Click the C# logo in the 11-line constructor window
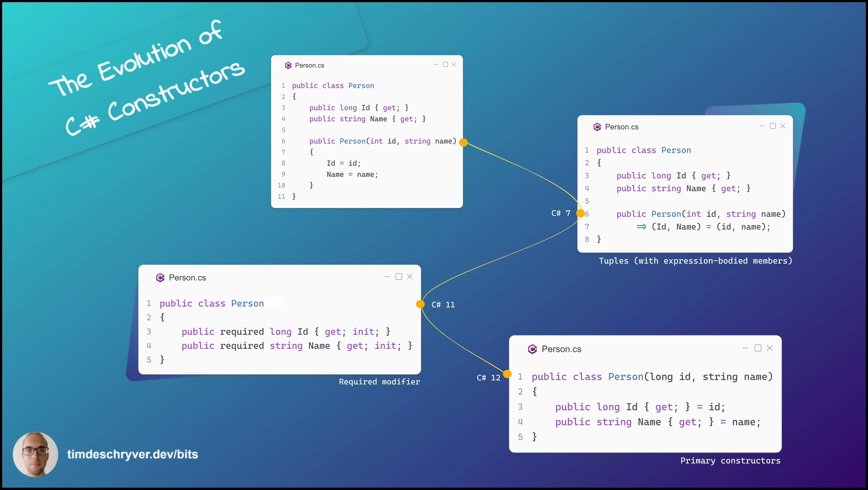The height and width of the screenshot is (490, 868). (288, 65)
